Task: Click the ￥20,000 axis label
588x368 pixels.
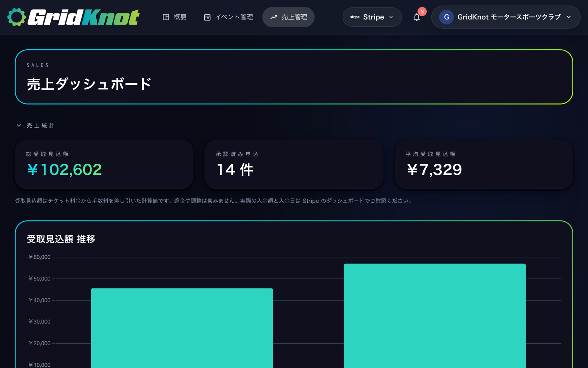Action: (39, 343)
